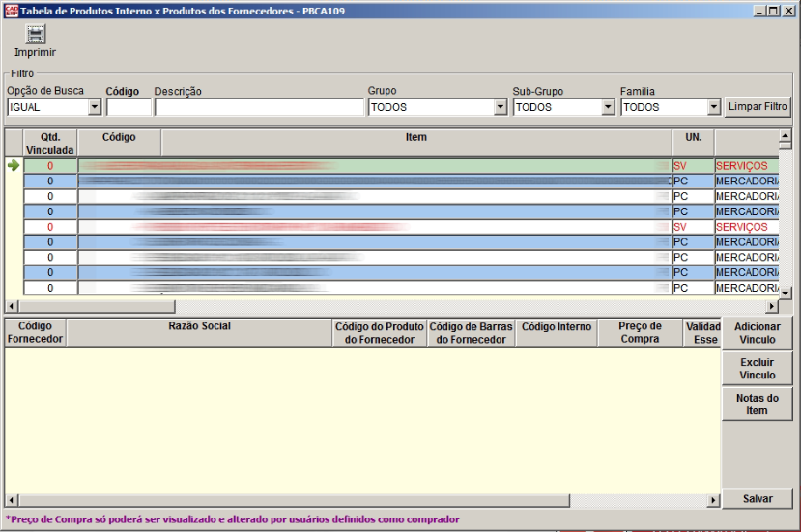801x532 pixels.
Task: Click the Código filter input field
Action: (x=129, y=107)
